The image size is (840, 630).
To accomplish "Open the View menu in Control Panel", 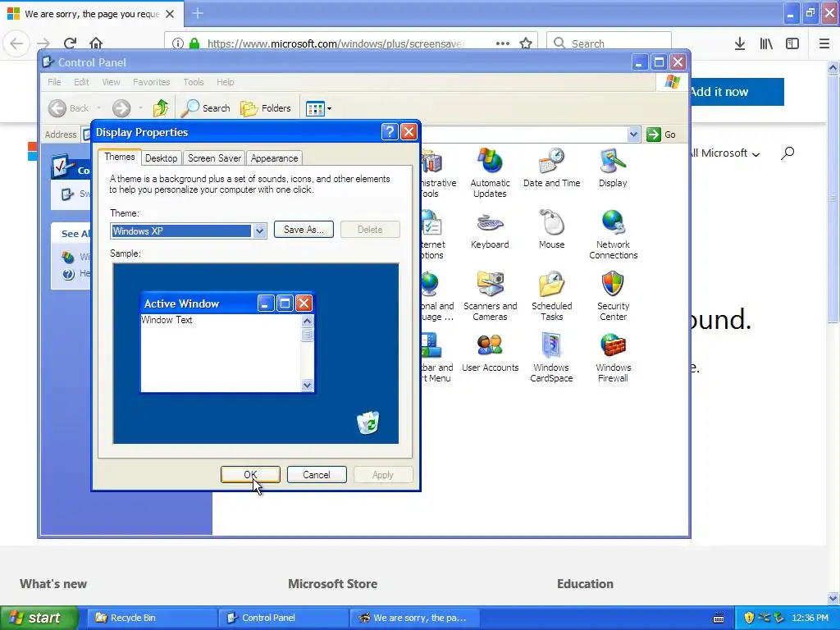I will pos(111,82).
